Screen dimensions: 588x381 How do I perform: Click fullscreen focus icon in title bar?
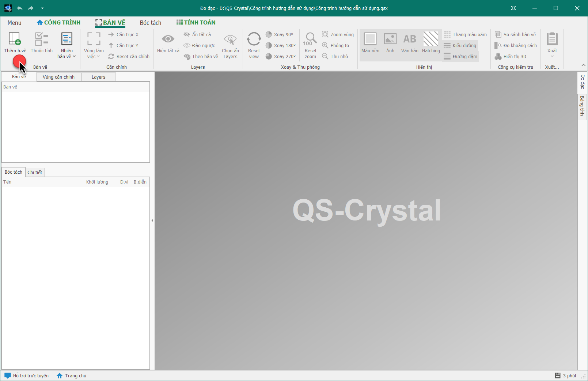[x=513, y=8]
